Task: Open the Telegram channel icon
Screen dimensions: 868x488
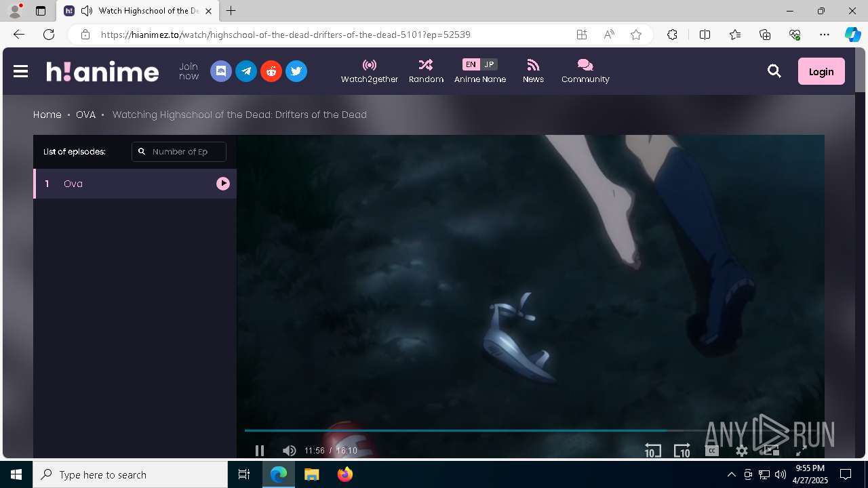Action: (x=246, y=71)
